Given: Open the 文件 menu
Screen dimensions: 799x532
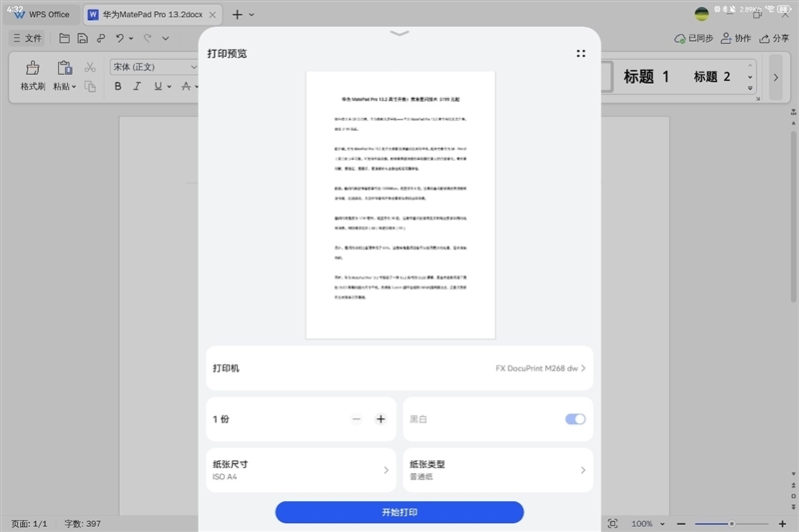Looking at the screenshot, I should point(27,38).
